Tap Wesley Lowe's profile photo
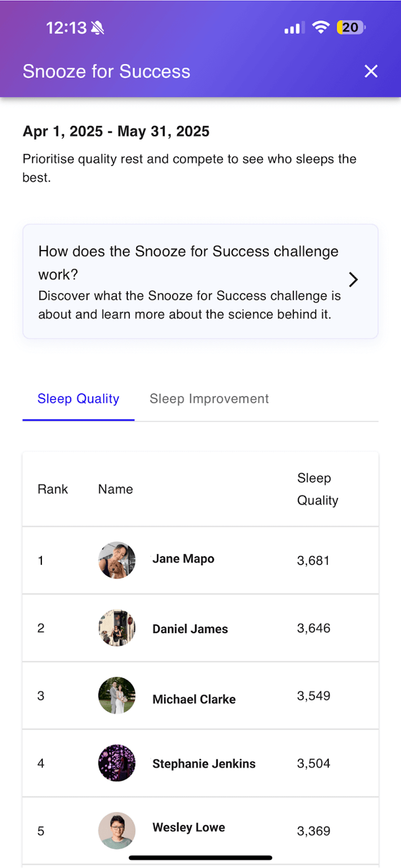Screen dimensions: 401x868 117,830
